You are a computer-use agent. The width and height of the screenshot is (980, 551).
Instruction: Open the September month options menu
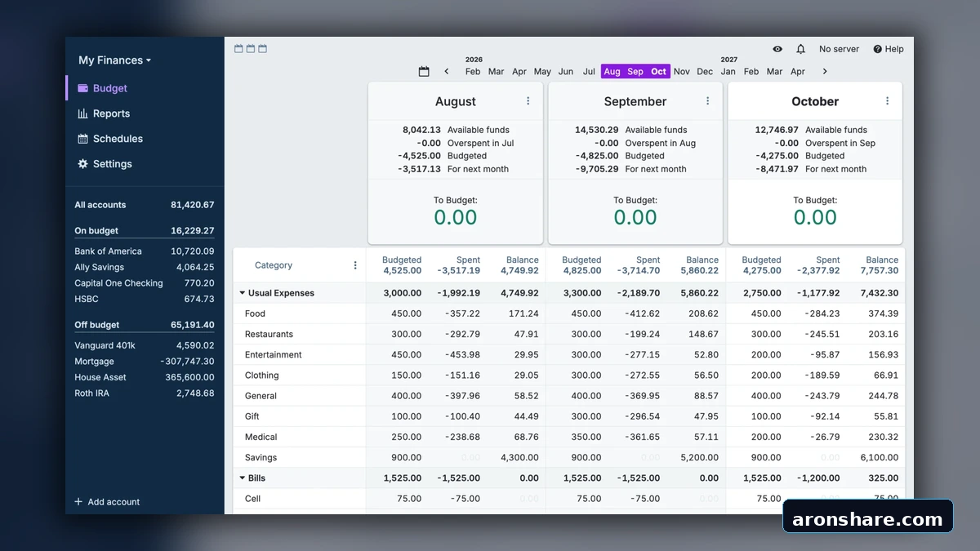pos(708,101)
